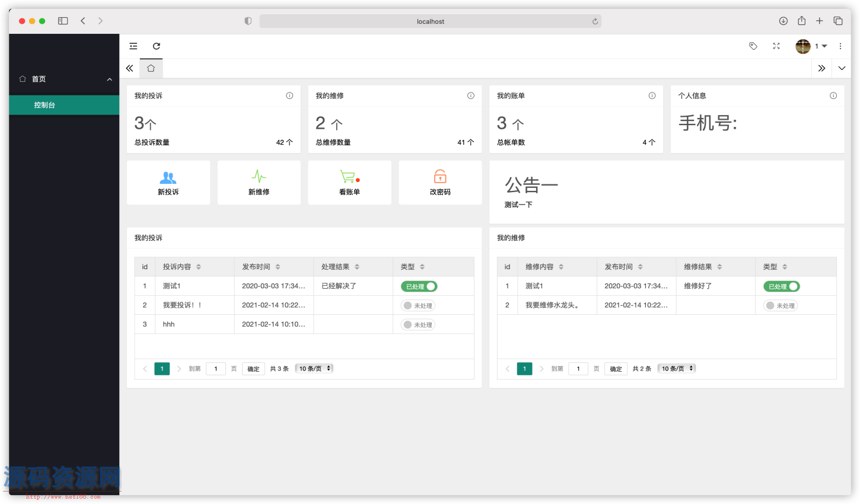Open the tag note icon in header
This screenshot has width=860, height=504.
[753, 46]
